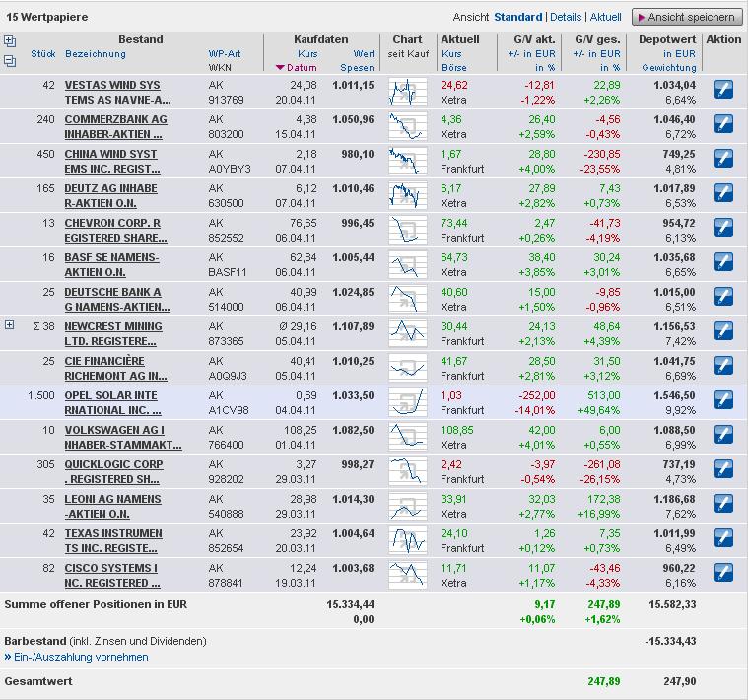Collapse all positions with minus icon in header
The image size is (748, 700).
[x=10, y=61]
